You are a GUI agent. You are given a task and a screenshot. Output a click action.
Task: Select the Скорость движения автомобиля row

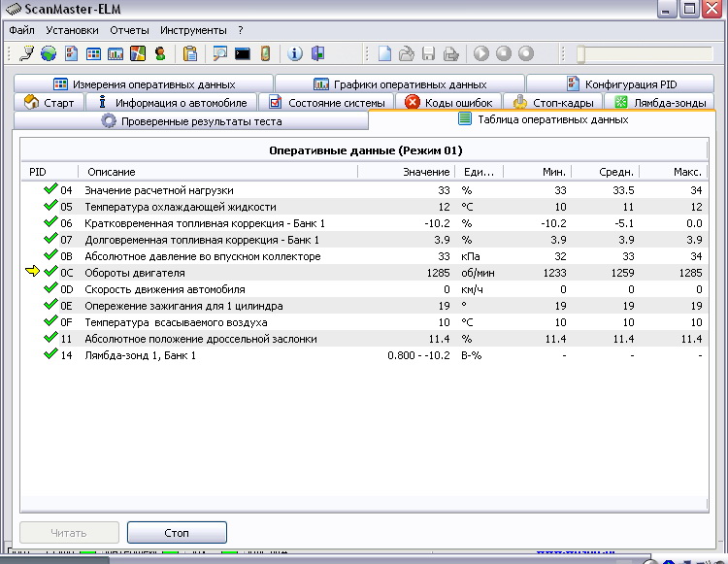(163, 289)
